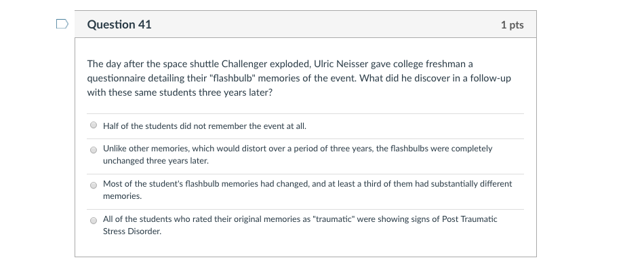Screen dimensions: 644x262
Task: Click "unchanged three years later." answer line
Action: [x=156, y=161]
